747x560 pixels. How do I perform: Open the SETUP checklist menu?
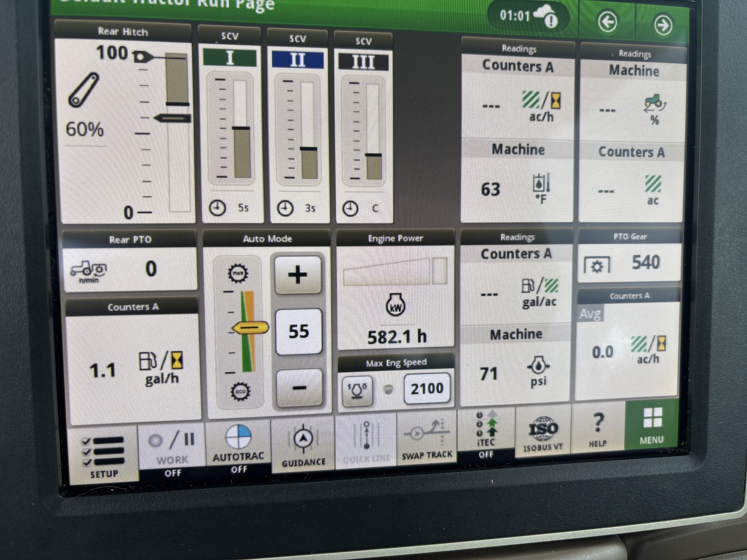tap(104, 456)
